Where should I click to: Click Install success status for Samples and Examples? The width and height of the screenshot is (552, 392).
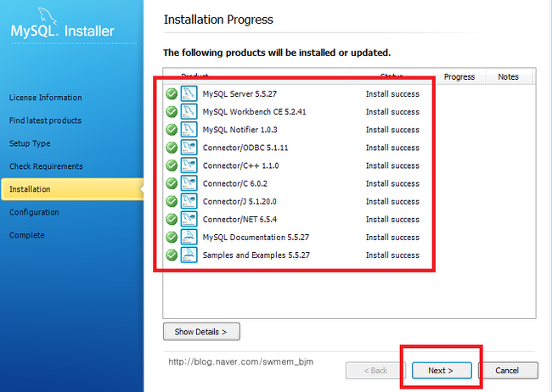tap(392, 255)
